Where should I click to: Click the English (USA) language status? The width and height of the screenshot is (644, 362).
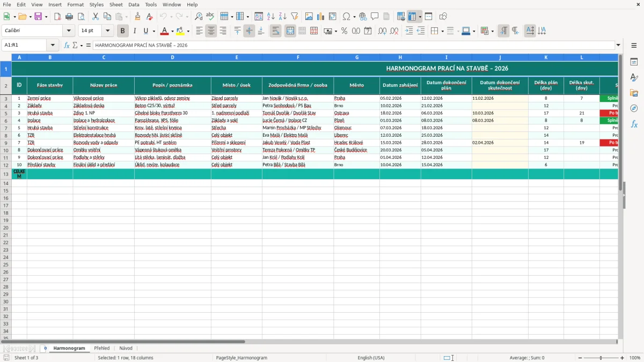371,358
